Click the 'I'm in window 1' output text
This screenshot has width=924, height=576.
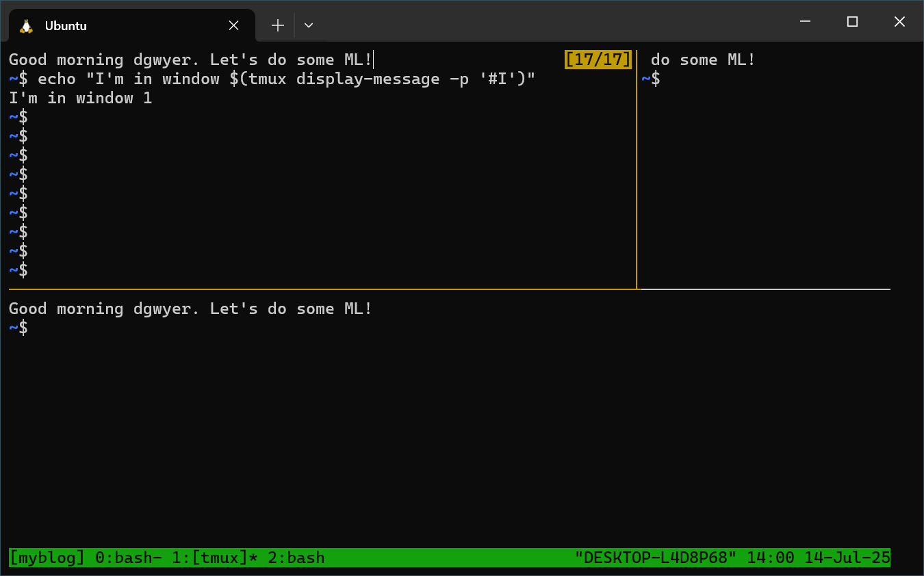coord(80,98)
